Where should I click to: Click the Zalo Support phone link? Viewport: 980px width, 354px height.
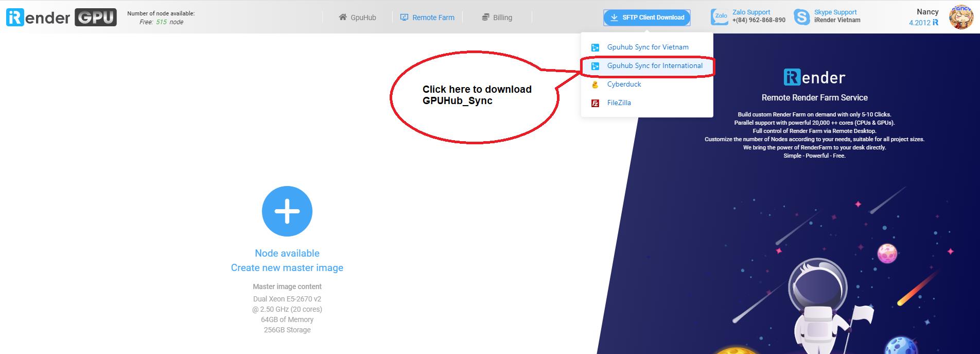(758, 20)
